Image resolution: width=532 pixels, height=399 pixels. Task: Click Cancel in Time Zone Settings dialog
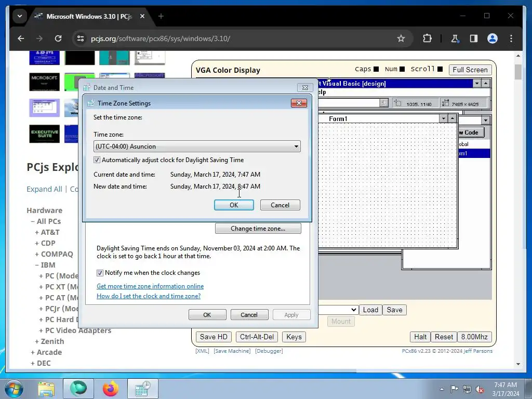tap(280, 205)
